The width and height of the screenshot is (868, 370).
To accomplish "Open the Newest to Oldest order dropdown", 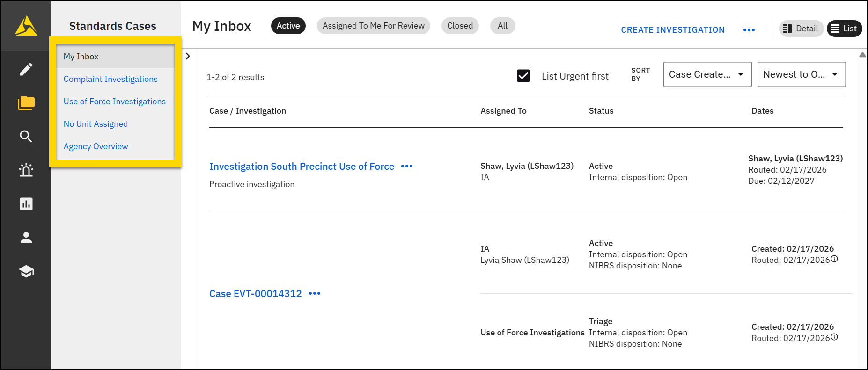I will tap(801, 74).
